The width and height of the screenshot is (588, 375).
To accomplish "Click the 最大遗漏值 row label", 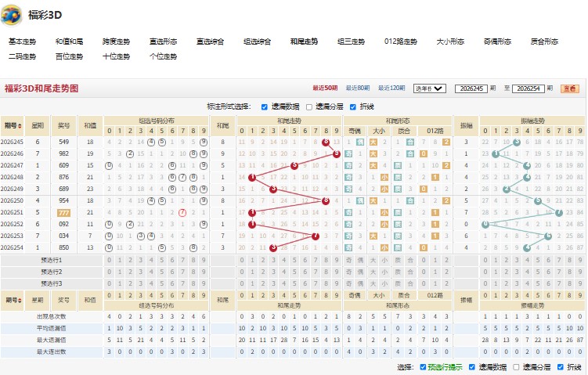I will point(52,340).
